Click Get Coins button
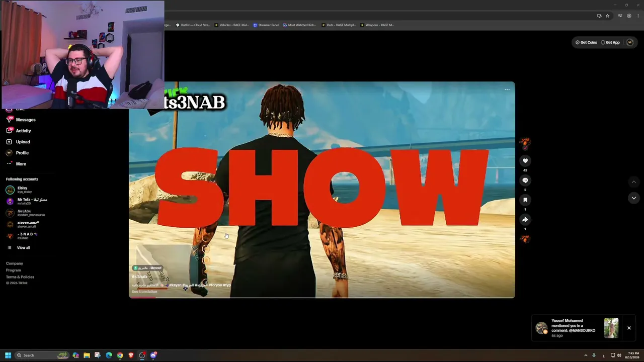Screen dimensions: 644x362 click(586, 42)
